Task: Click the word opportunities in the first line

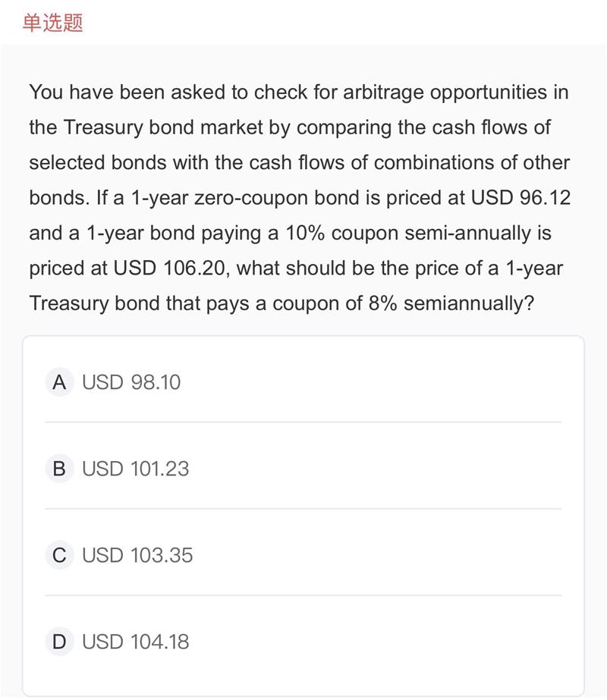Action: (489, 93)
